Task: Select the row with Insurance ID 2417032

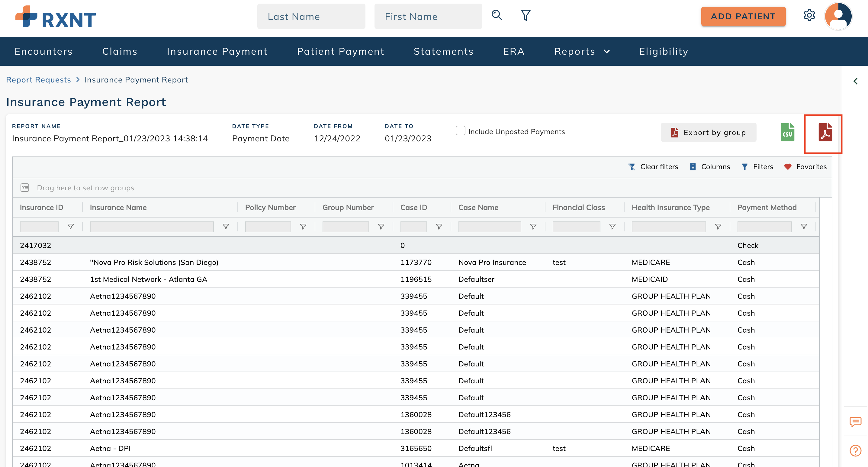Action: pyautogui.click(x=416, y=245)
